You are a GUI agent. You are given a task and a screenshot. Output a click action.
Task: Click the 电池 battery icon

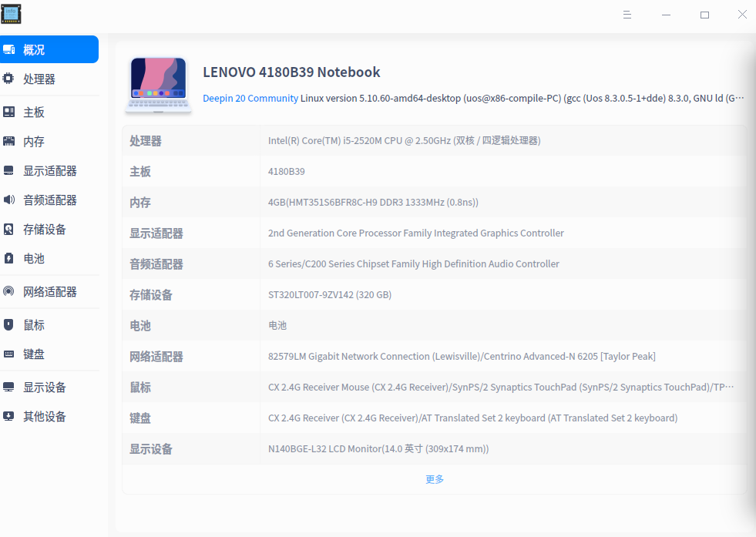pyautogui.click(x=8, y=258)
